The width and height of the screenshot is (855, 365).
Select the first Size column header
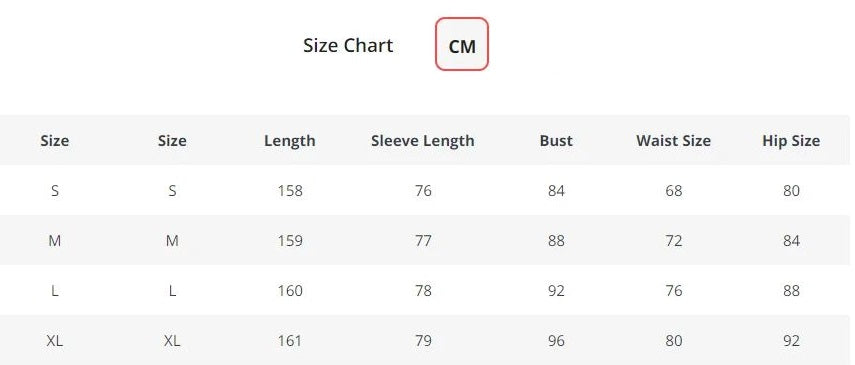55,141
